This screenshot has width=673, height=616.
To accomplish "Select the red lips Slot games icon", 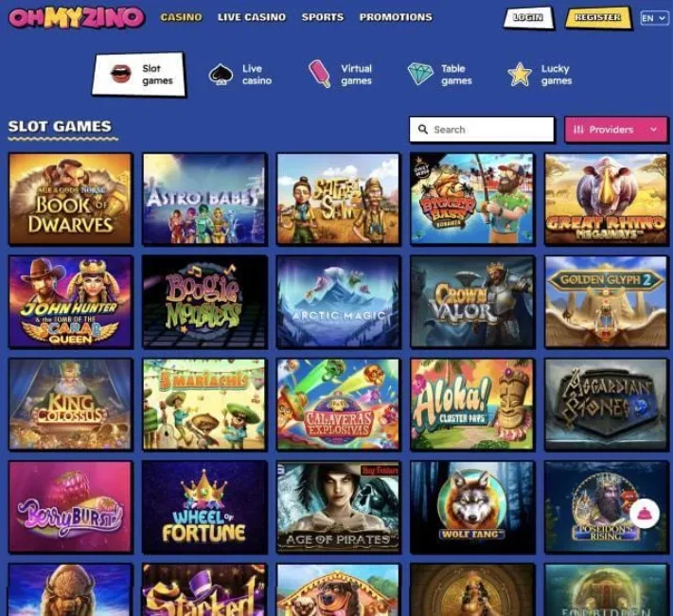I will [x=120, y=74].
